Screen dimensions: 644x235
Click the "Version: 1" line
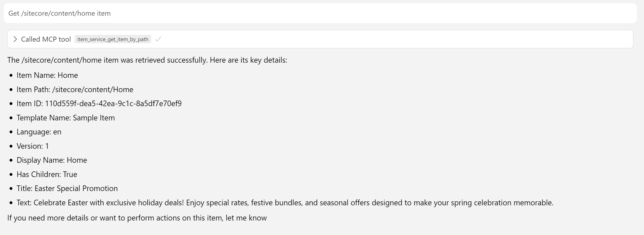click(32, 146)
